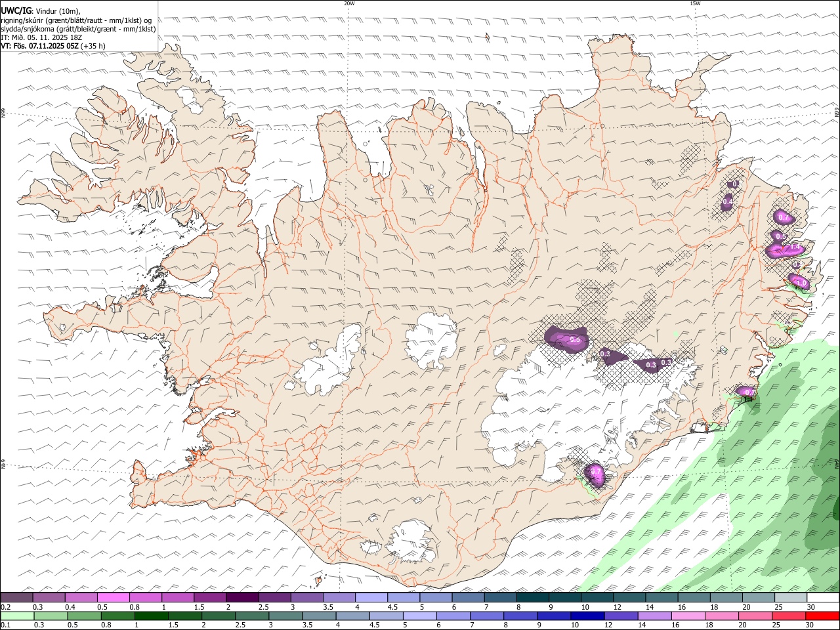Click pale pink rain legend swatch at 16
Screen dimensions: 840x630
[688, 616]
